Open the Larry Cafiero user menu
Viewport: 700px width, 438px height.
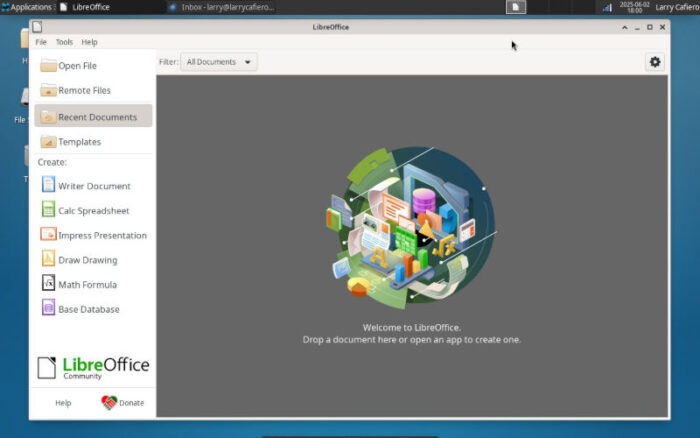(x=677, y=7)
